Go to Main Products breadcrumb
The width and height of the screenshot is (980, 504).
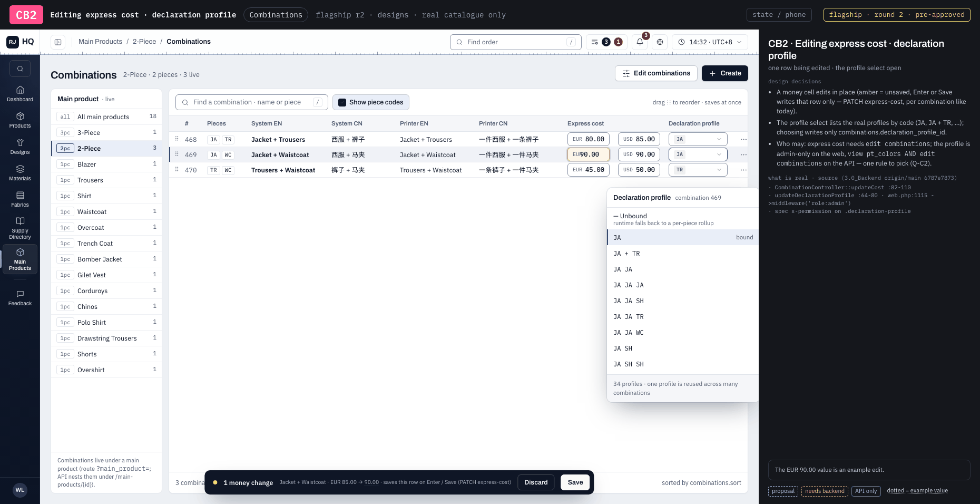[x=100, y=42]
